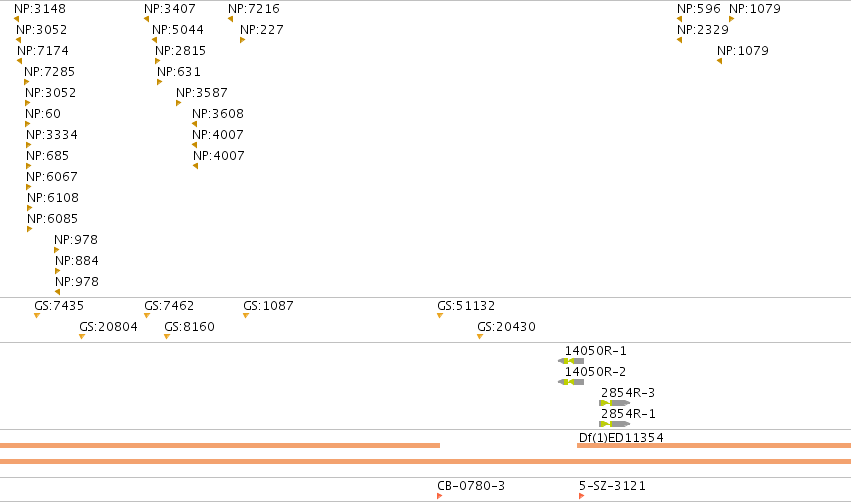Click the full-width orange deficiency bar
This screenshot has height=502, width=851.
426,462
